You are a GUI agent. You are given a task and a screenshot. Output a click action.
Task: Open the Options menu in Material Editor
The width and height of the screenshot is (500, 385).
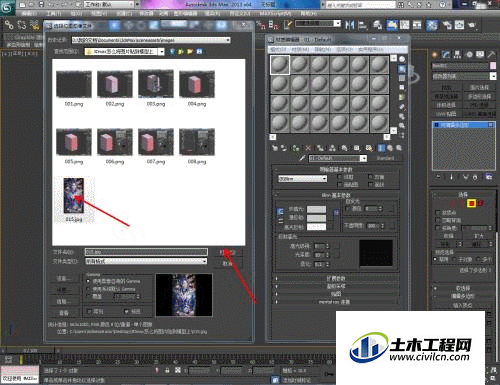pos(345,50)
